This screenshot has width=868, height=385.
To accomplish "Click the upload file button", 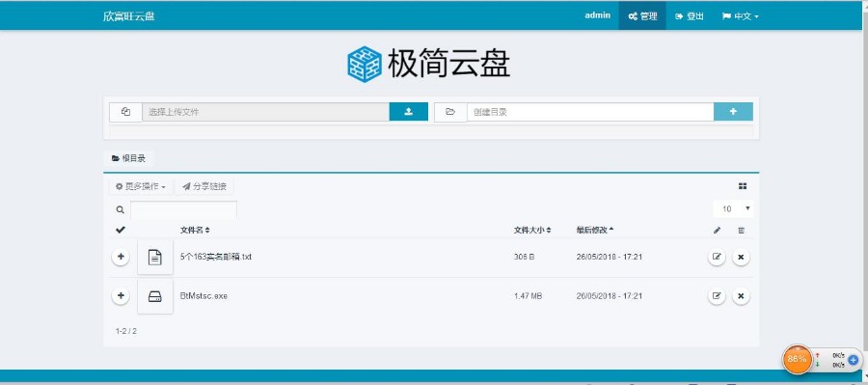I will click(409, 111).
